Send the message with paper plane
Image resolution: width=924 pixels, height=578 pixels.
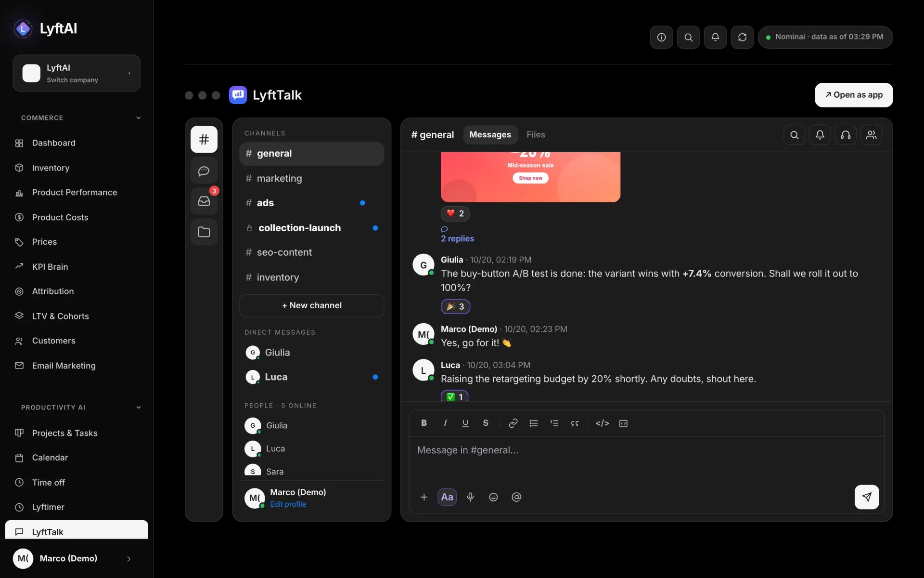point(867,497)
